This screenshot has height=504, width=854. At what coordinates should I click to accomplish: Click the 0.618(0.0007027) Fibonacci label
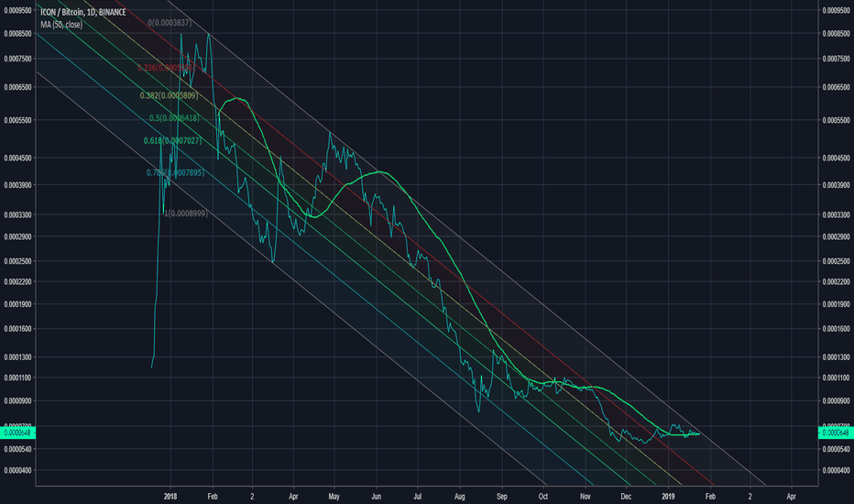(x=172, y=141)
